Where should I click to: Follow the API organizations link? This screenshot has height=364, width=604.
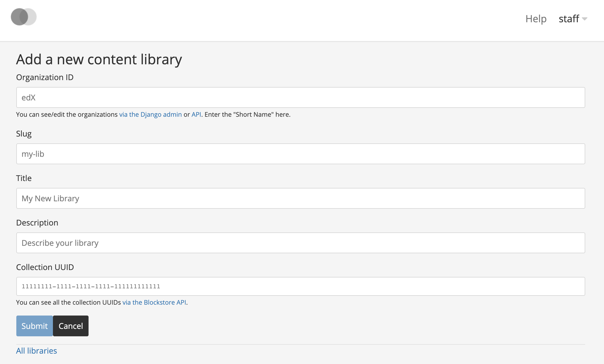point(196,114)
